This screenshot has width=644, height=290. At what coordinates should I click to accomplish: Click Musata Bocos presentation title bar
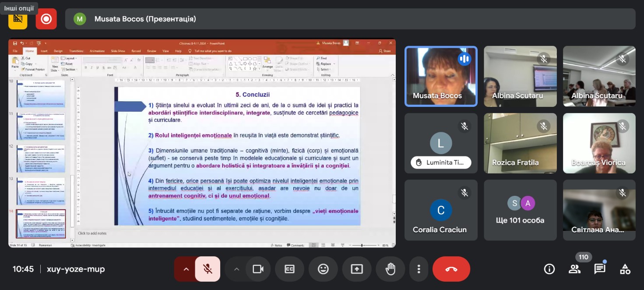[350, 19]
